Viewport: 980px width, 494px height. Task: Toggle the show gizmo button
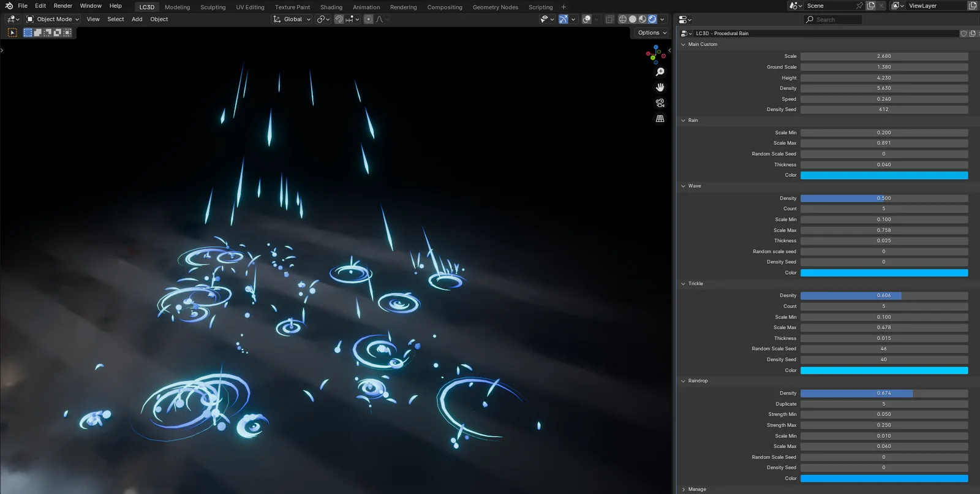click(x=563, y=19)
